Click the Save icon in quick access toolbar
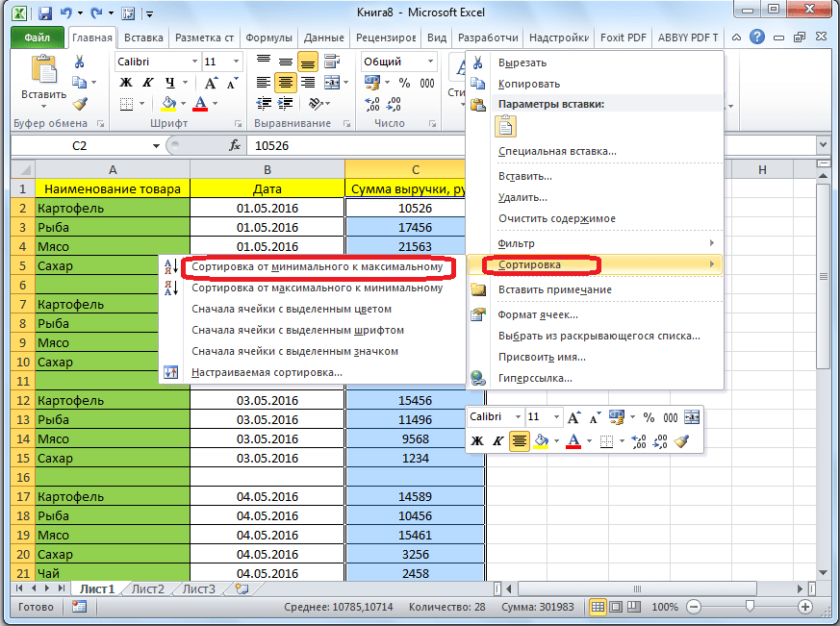This screenshot has width=840, height=626. click(x=44, y=15)
